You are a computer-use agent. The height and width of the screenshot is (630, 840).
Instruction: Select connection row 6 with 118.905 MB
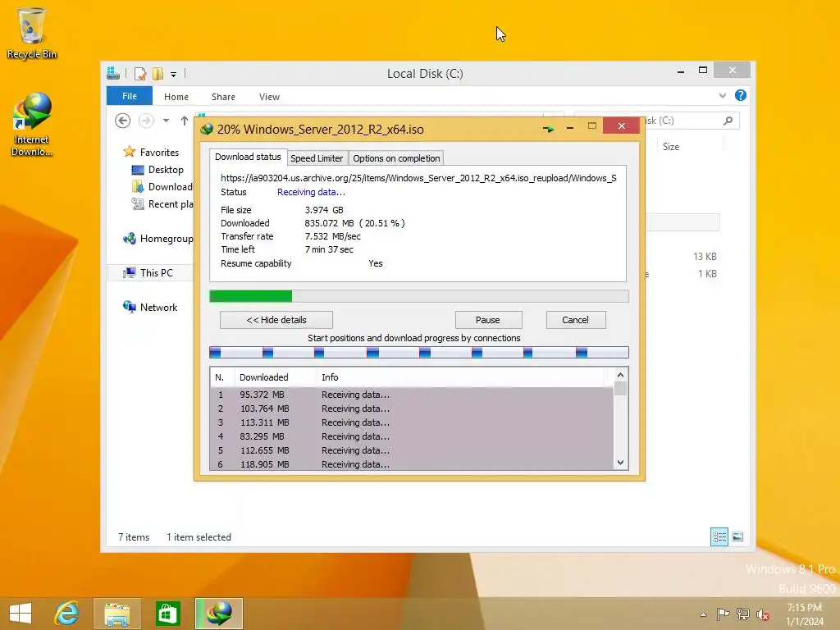[x=412, y=464]
